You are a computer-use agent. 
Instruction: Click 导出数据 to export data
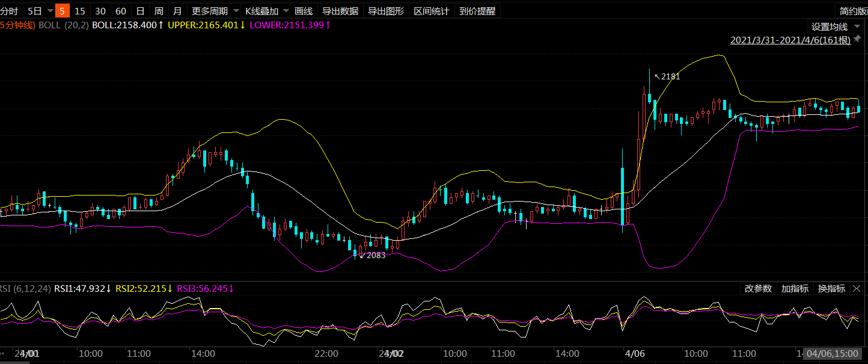click(340, 11)
